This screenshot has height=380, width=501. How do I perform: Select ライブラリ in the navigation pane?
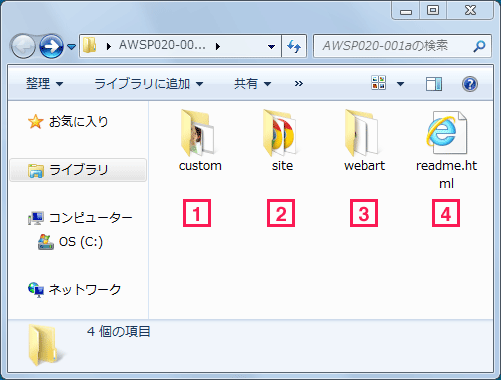[x=78, y=170]
